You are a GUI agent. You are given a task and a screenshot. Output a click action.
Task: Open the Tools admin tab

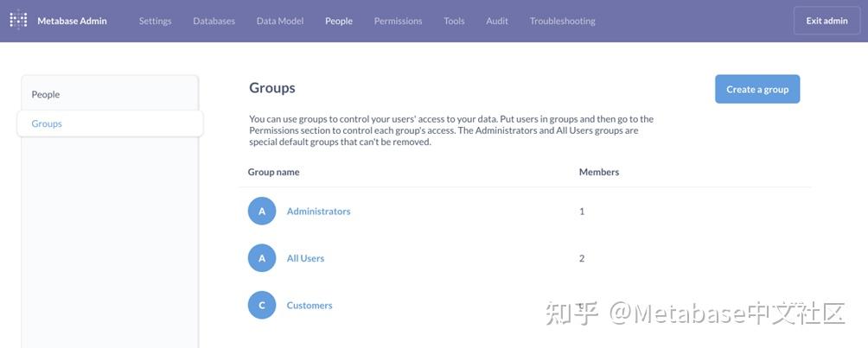(454, 21)
